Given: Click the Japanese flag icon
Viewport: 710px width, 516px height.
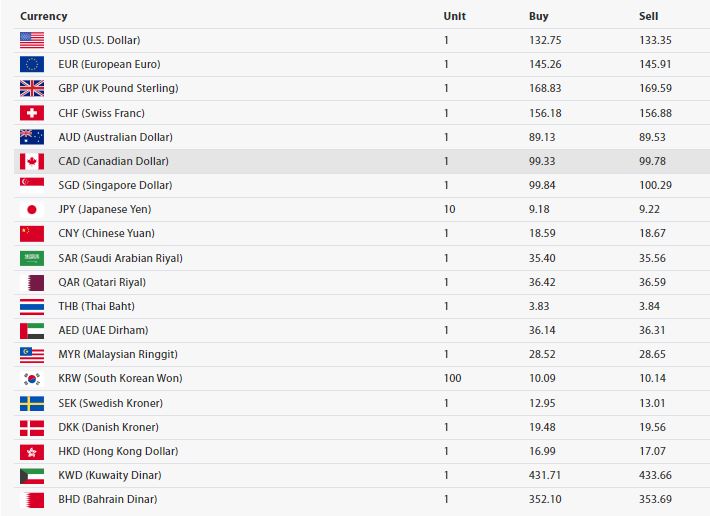Looking at the screenshot, I should point(32,210).
